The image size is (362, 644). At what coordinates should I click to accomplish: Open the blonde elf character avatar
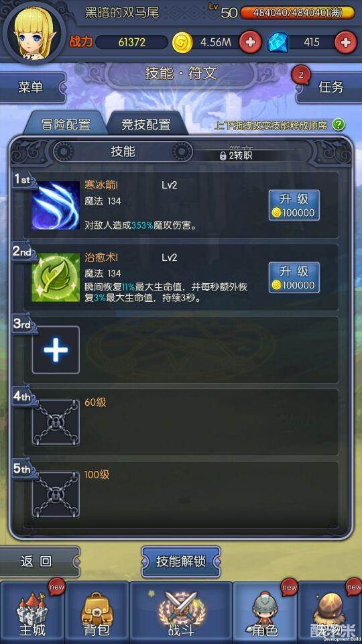[34, 32]
